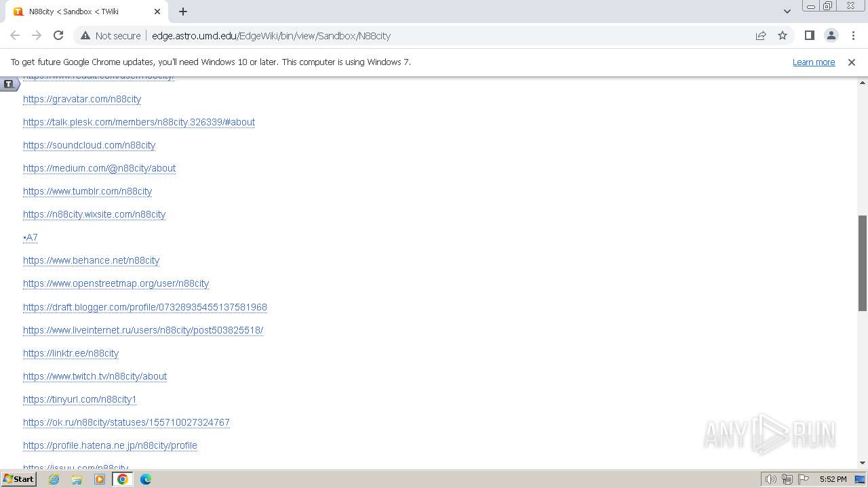
Task: Click the scrollbar up arrow
Action: [x=863, y=82]
